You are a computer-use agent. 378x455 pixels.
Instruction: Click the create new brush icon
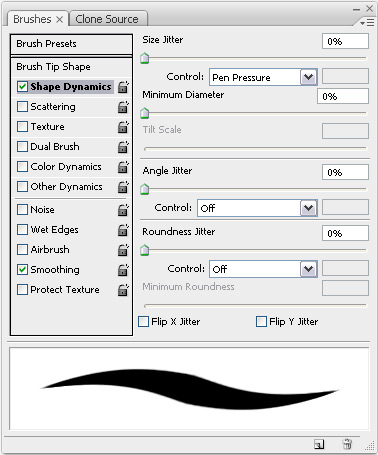[x=319, y=444]
